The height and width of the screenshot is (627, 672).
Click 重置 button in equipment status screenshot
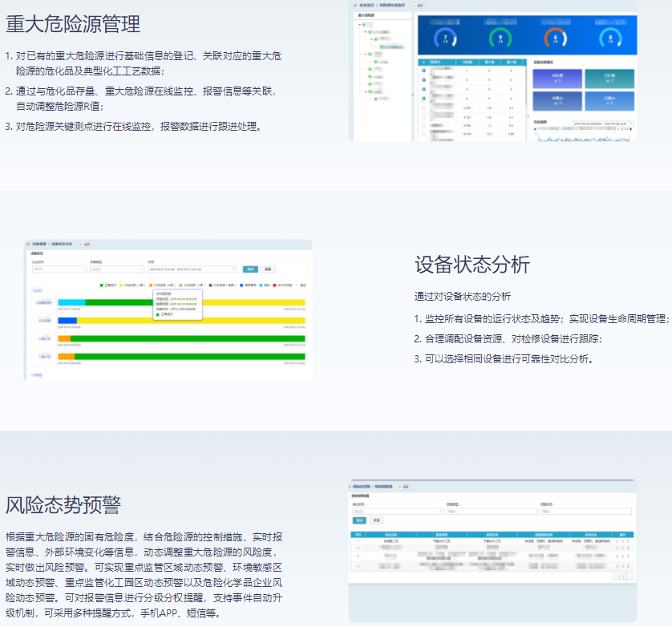[268, 269]
